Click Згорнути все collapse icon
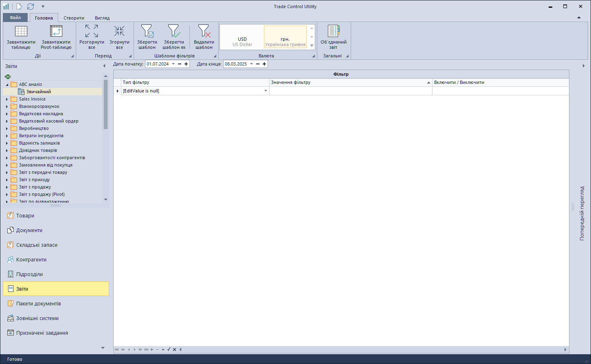 [x=119, y=31]
